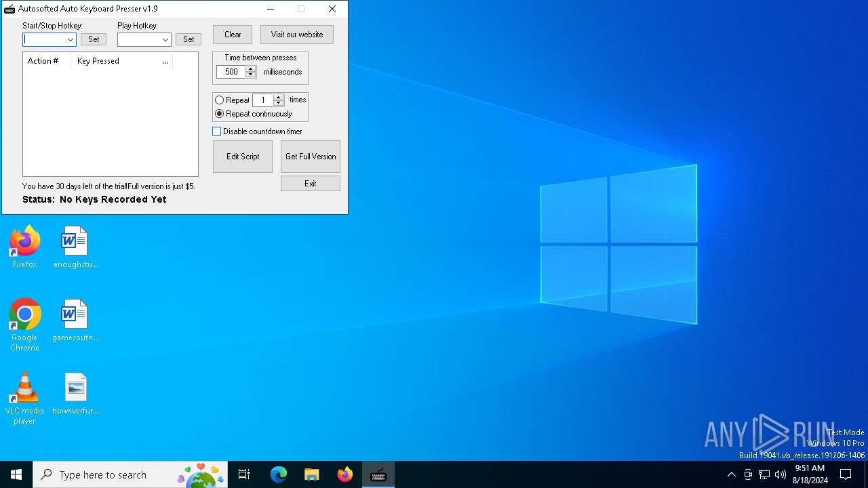Enable the Disable countdown timer checkbox
This screenshot has height=488, width=868.
tap(217, 131)
